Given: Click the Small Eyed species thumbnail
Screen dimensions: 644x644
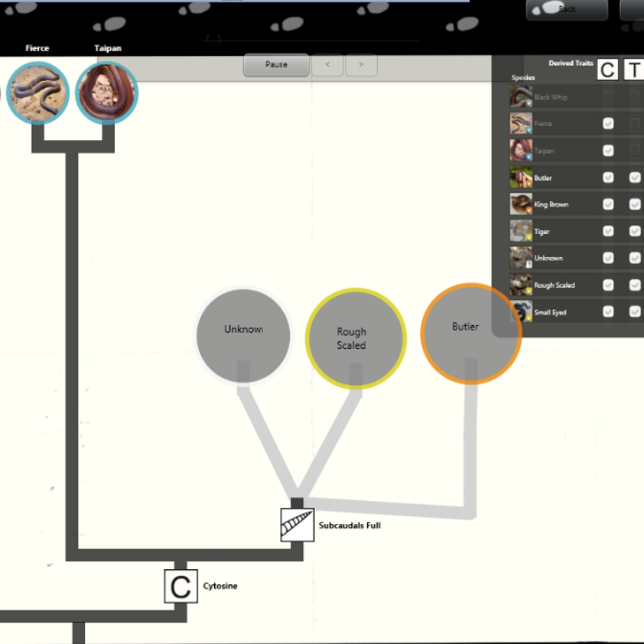Looking at the screenshot, I should coord(520,312).
